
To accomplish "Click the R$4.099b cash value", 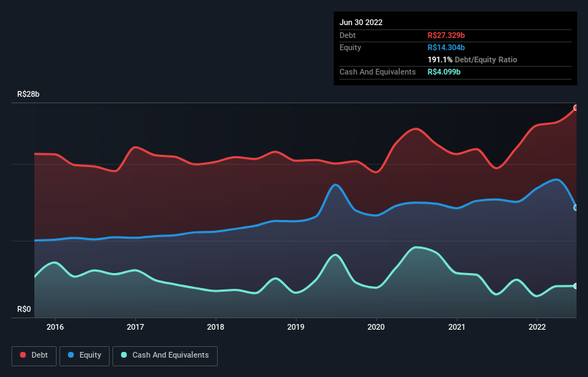I will pyautogui.click(x=444, y=72).
